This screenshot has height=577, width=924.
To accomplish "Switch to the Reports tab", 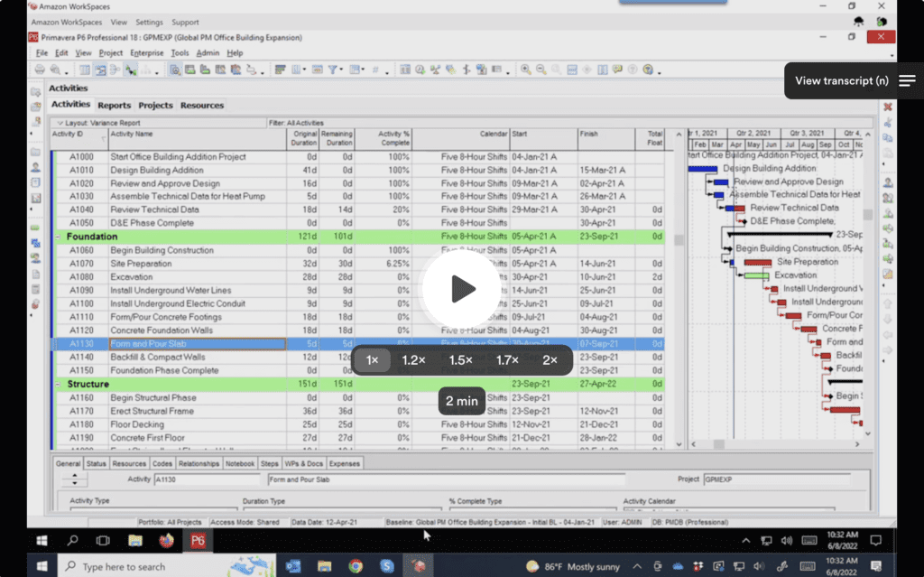I will point(115,106).
